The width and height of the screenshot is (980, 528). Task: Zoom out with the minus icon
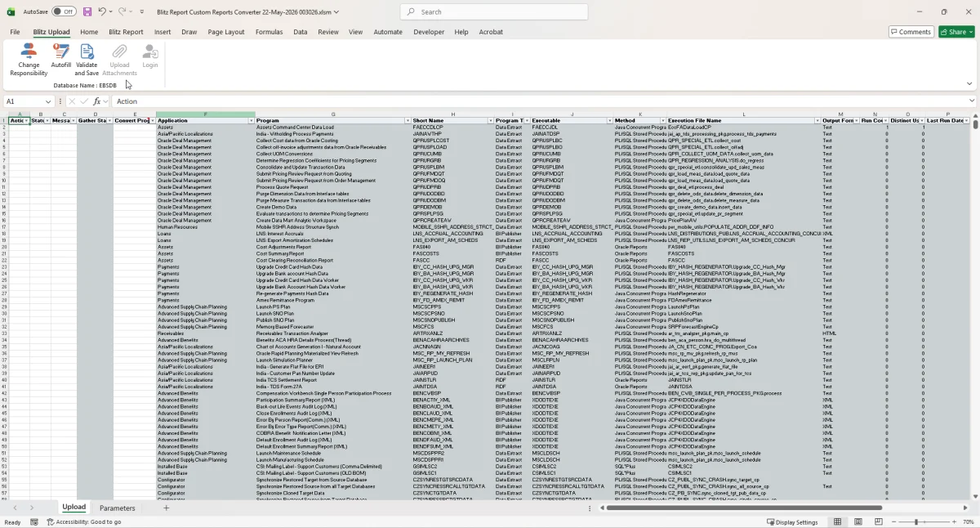tap(894, 522)
